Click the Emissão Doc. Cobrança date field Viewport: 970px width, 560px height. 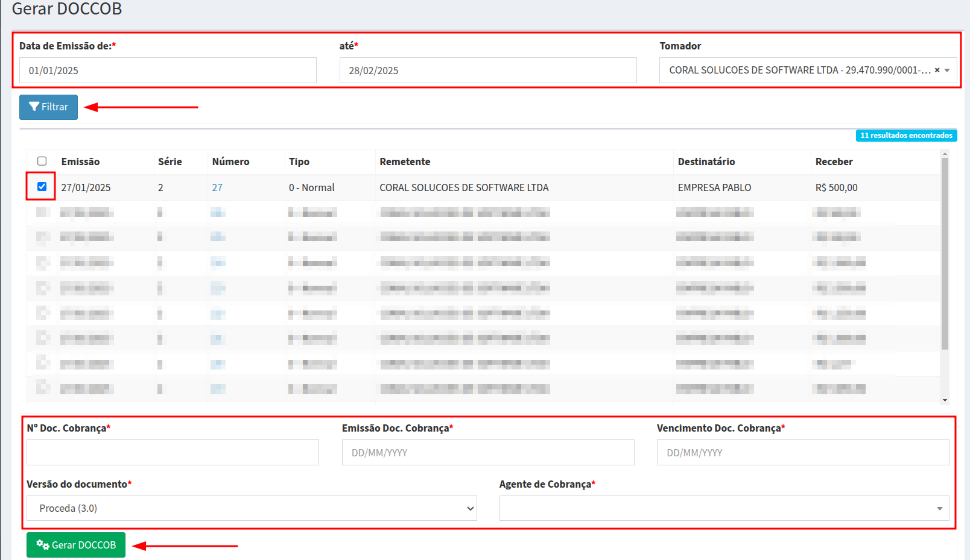point(487,452)
